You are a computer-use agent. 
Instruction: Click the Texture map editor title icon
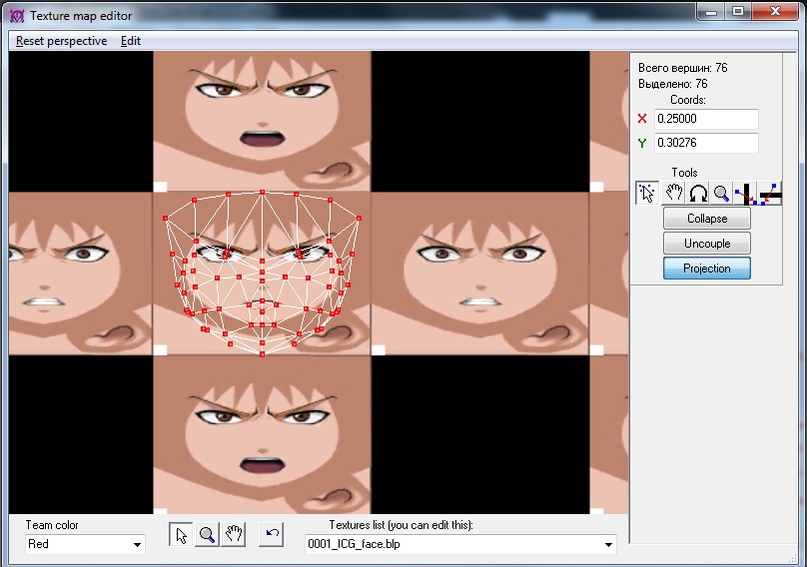tap(17, 16)
